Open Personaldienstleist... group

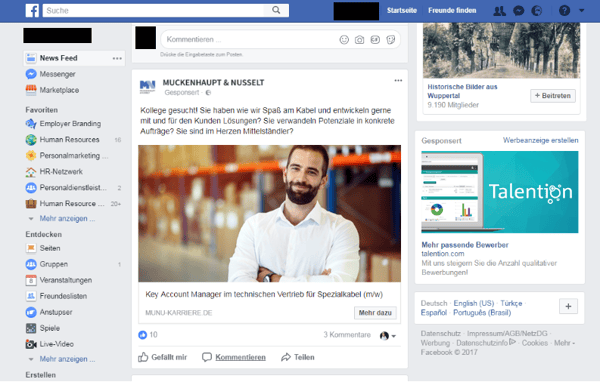[73, 188]
